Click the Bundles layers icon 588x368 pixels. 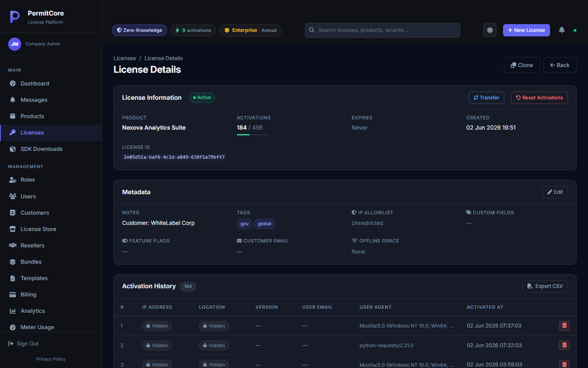click(13, 262)
